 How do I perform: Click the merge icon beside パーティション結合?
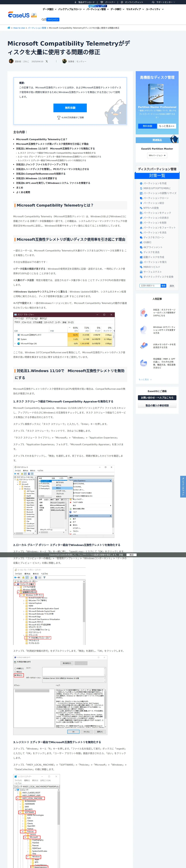(x=141, y=203)
